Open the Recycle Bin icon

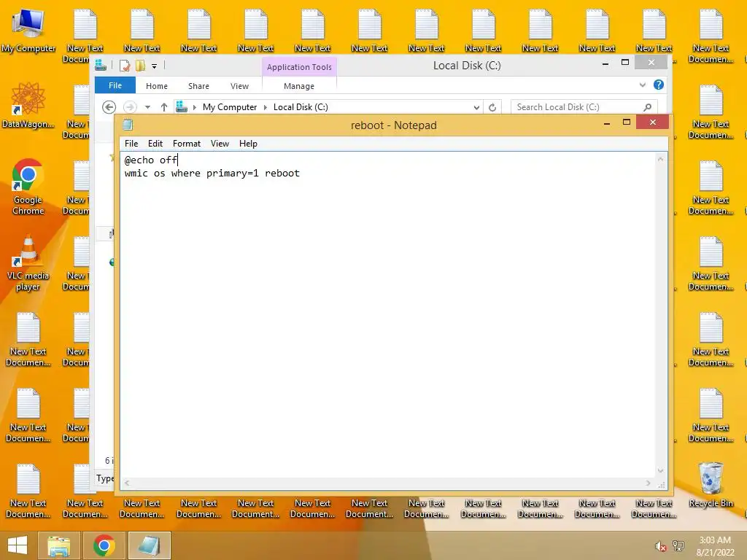[711, 485]
